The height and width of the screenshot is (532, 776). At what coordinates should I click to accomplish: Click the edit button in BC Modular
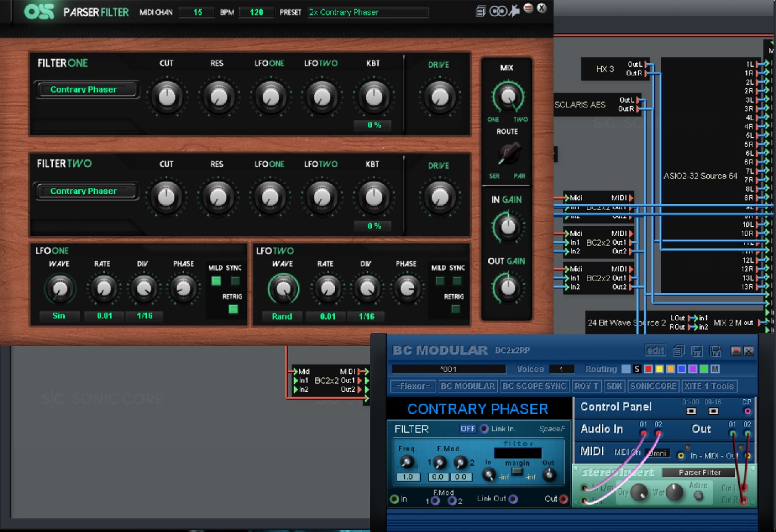(x=656, y=351)
